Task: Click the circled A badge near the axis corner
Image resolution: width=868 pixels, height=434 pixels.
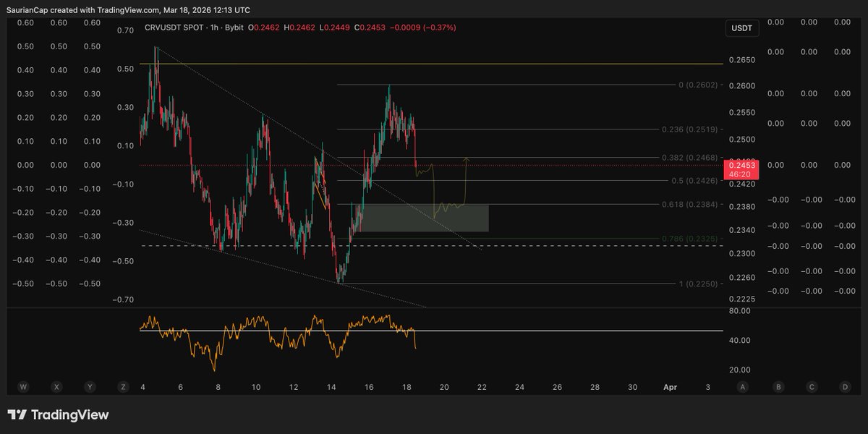Action: coord(742,387)
